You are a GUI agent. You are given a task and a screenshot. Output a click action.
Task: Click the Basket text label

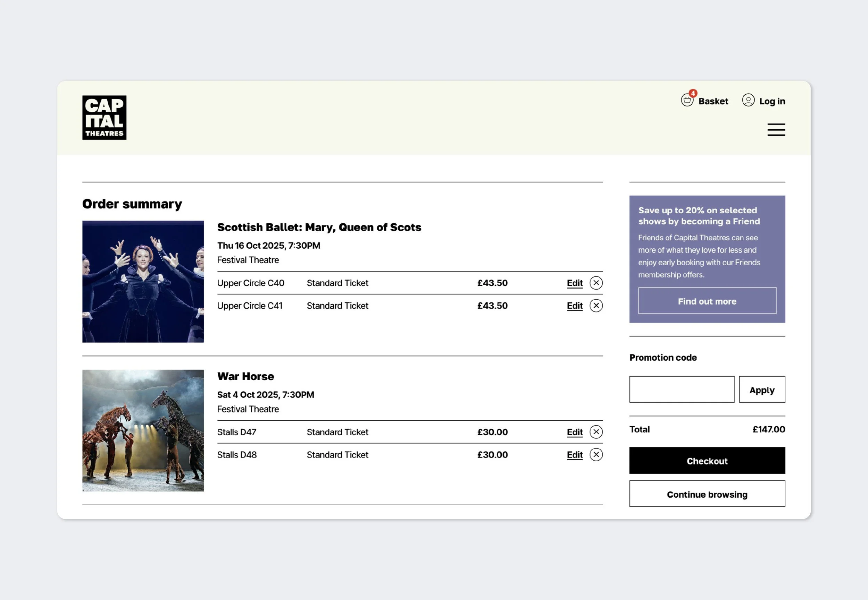tap(713, 101)
